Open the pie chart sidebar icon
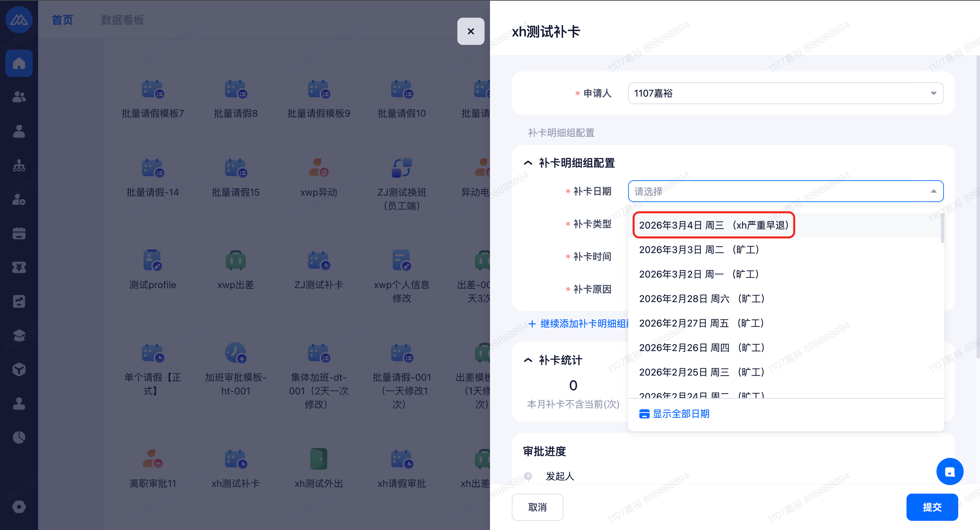The image size is (980, 530). point(19,437)
